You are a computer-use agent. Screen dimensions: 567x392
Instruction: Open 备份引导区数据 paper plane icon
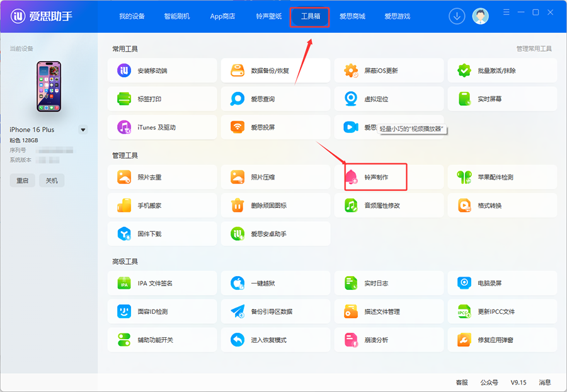pyautogui.click(x=238, y=311)
